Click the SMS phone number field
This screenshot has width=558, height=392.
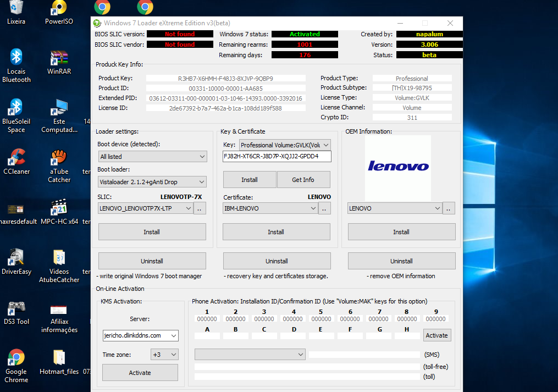(x=364, y=355)
